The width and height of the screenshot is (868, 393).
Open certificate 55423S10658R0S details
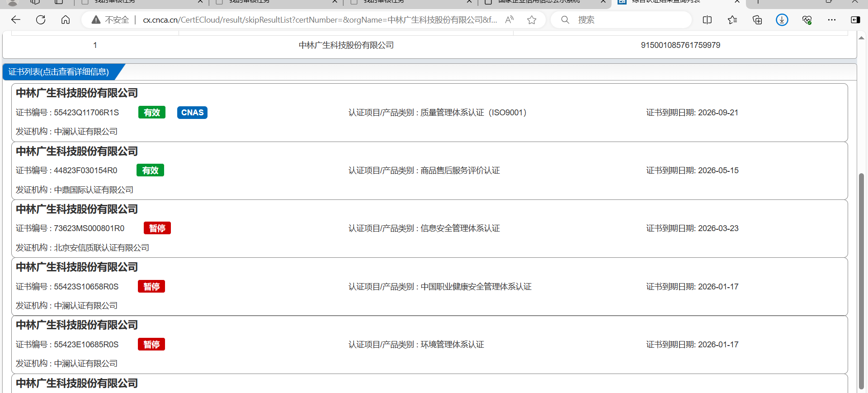coord(429,287)
